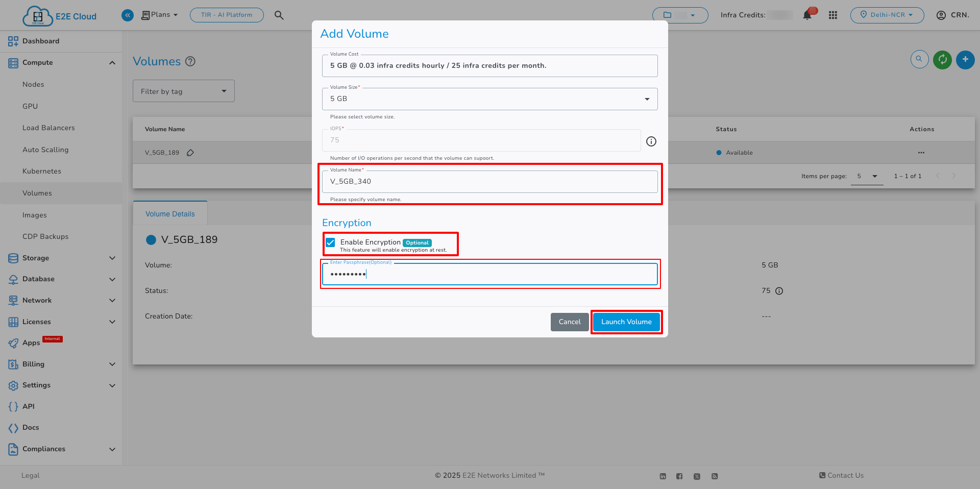Uncheck the Enable Encryption checkbox
980x489 pixels.
[331, 242]
